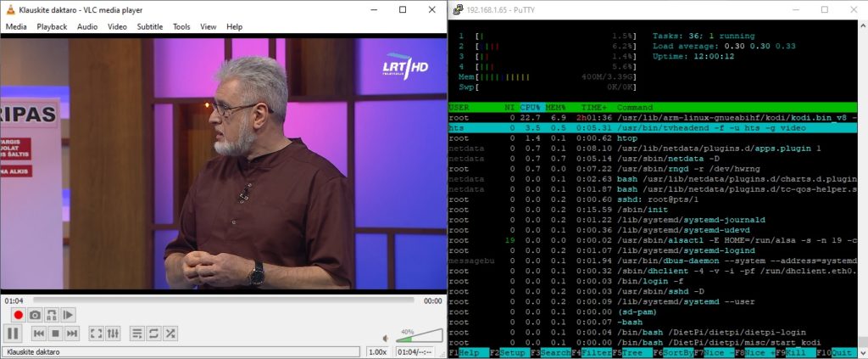Minimize the PuTTY window
Viewport: 868px width, 359px height.
tap(796, 10)
